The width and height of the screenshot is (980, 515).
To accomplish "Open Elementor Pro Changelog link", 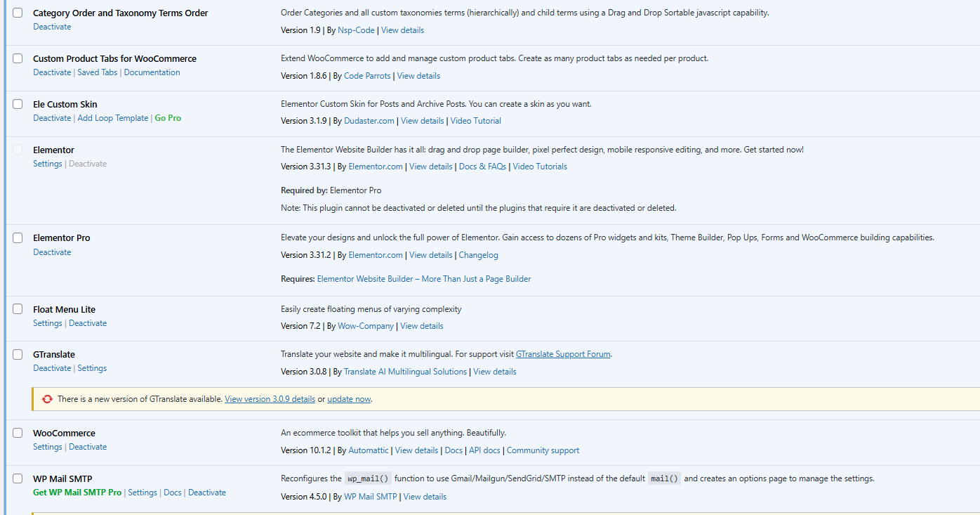I will pyautogui.click(x=478, y=255).
